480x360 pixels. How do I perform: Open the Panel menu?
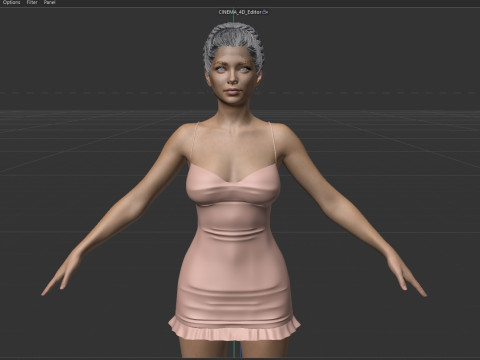click(x=49, y=2)
